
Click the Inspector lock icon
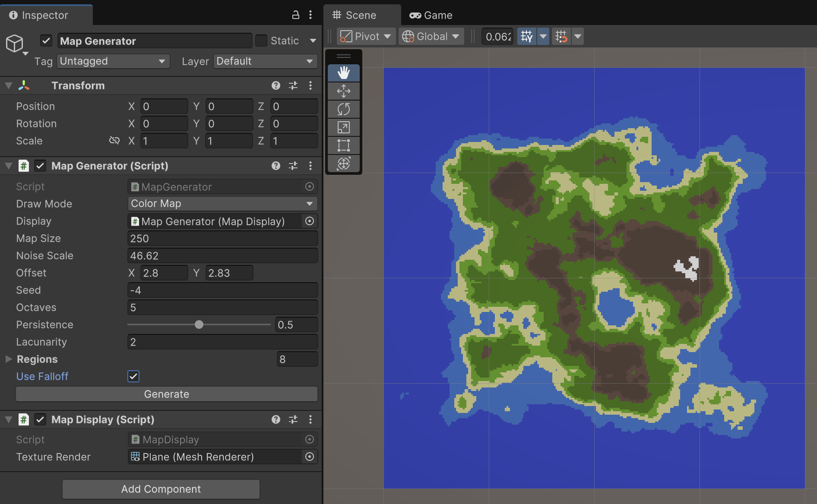[x=295, y=15]
